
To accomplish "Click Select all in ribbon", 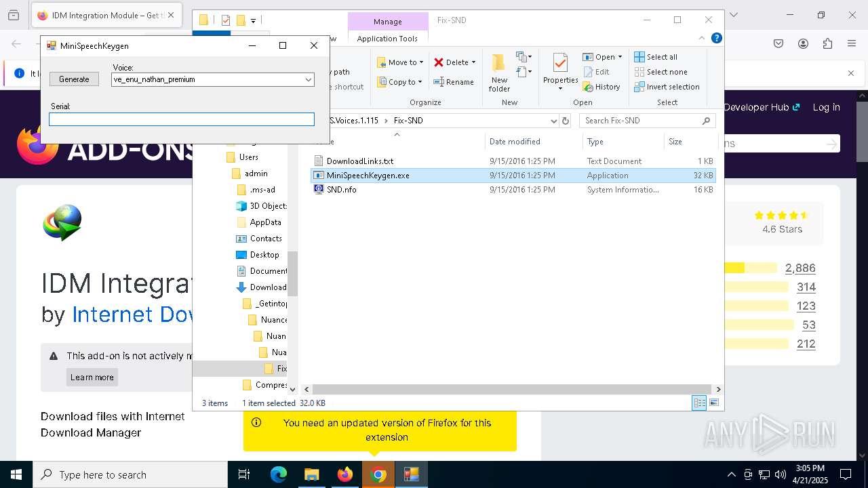I will click(x=656, y=57).
